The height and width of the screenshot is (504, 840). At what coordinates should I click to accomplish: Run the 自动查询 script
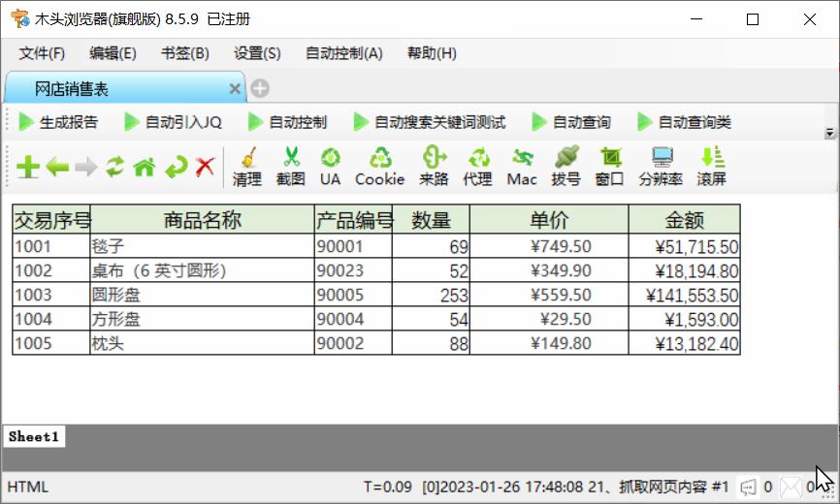click(x=571, y=122)
